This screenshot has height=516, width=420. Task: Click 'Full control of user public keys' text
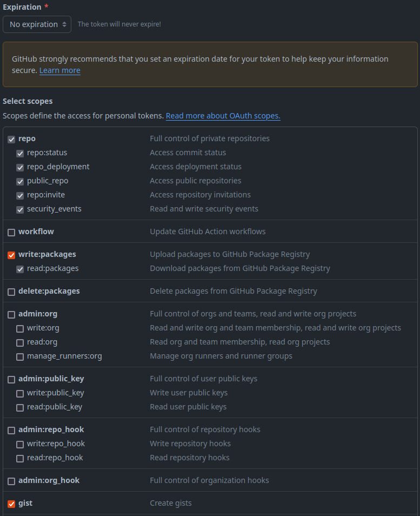(x=204, y=379)
